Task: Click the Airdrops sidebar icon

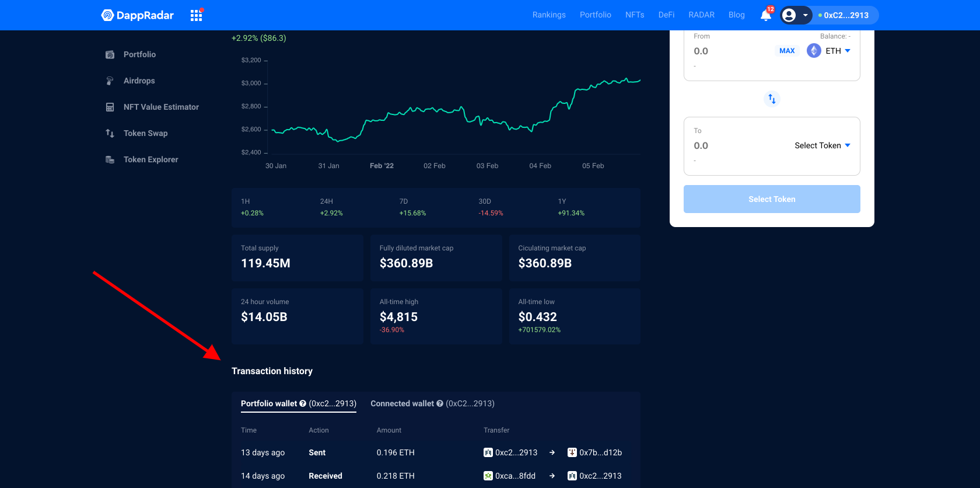Action: point(110,81)
